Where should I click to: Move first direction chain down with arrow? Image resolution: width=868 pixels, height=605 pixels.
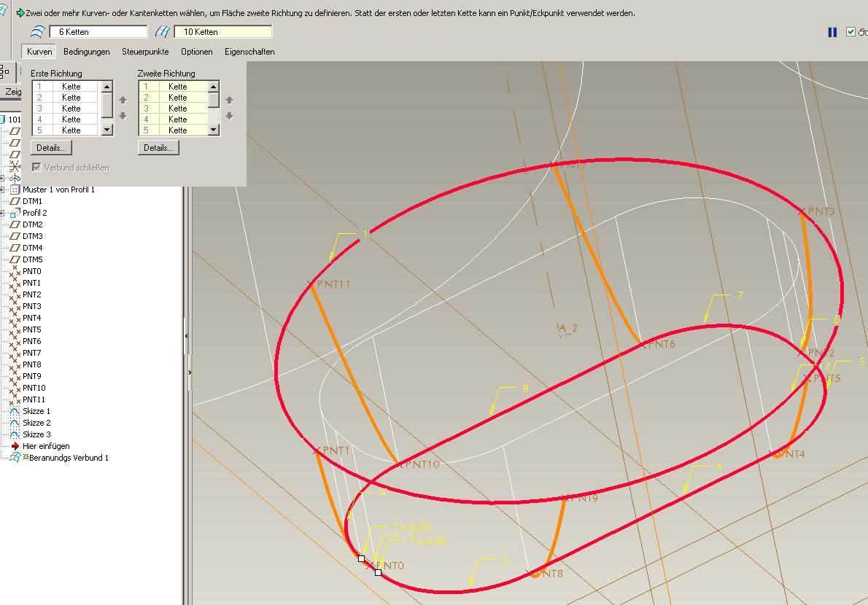[x=123, y=116]
